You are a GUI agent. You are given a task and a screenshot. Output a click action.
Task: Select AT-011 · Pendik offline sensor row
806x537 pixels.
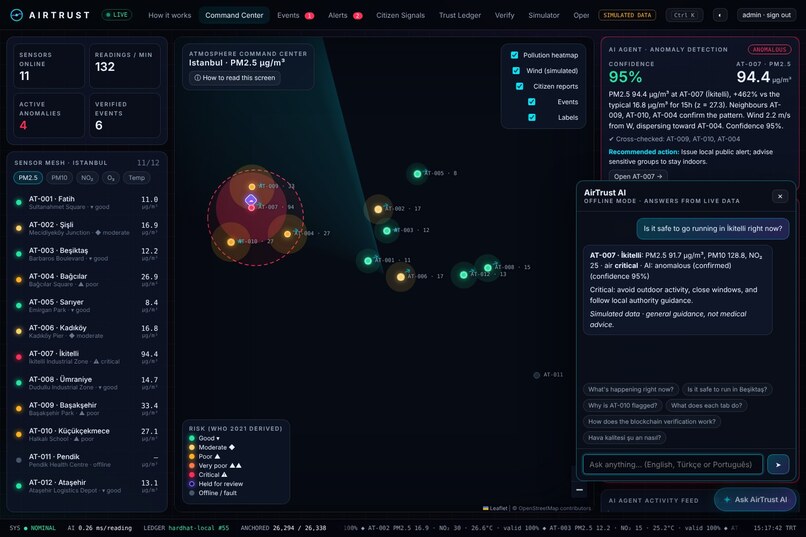(x=87, y=460)
